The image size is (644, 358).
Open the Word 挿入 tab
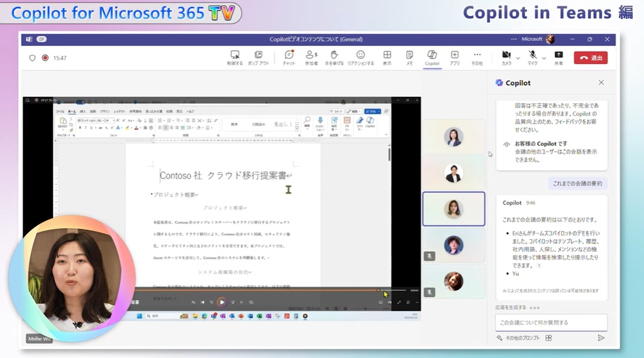point(83,112)
